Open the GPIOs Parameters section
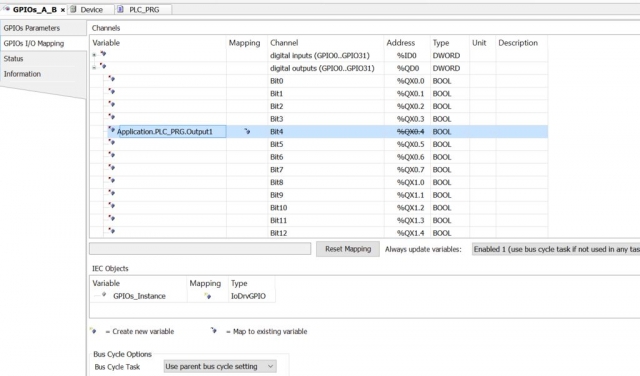Image resolution: width=640 pixels, height=376 pixels. point(32,28)
